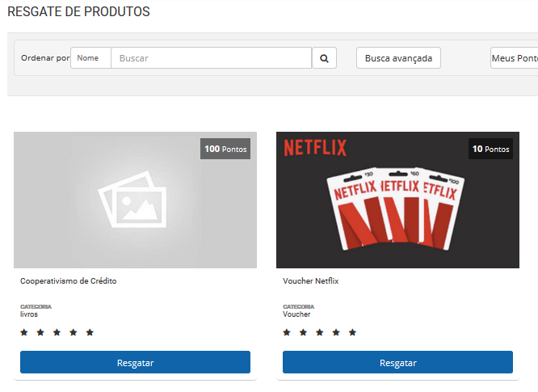Open Meus Pontos button

[x=515, y=58]
